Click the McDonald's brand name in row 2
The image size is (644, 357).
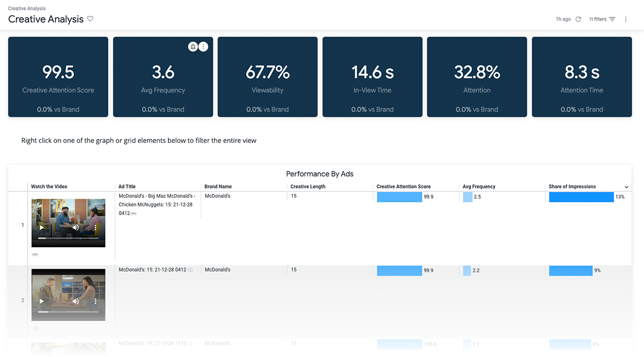tap(218, 270)
